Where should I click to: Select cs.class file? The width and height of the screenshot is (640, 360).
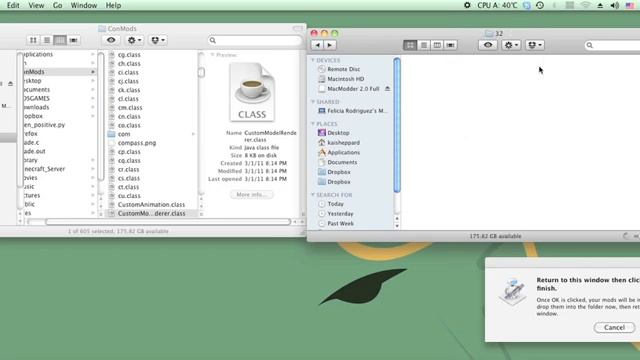[129, 178]
